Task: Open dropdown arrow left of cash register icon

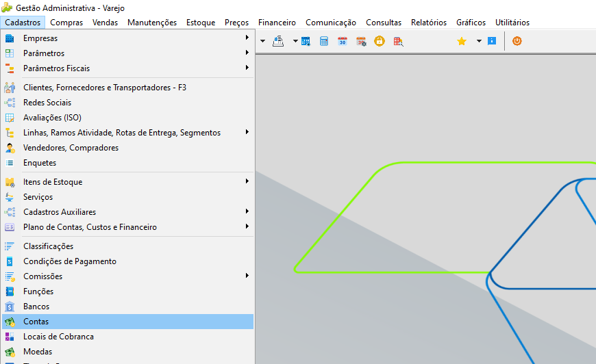Action: tap(262, 41)
